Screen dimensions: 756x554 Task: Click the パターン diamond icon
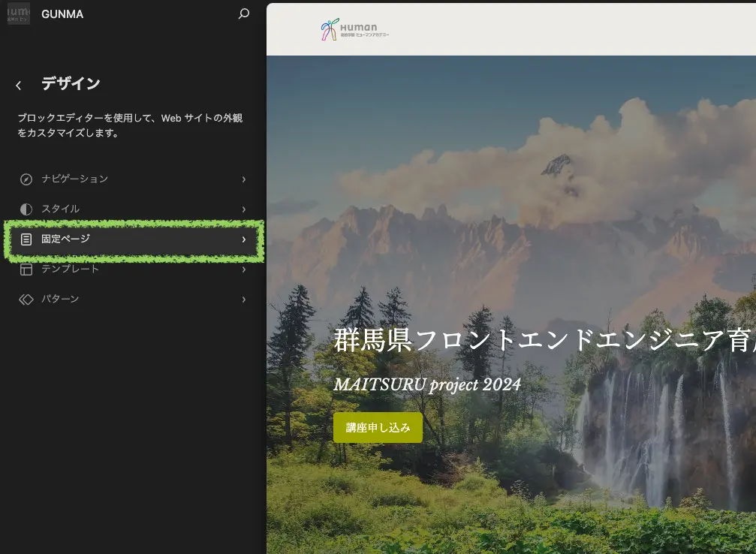pos(26,300)
